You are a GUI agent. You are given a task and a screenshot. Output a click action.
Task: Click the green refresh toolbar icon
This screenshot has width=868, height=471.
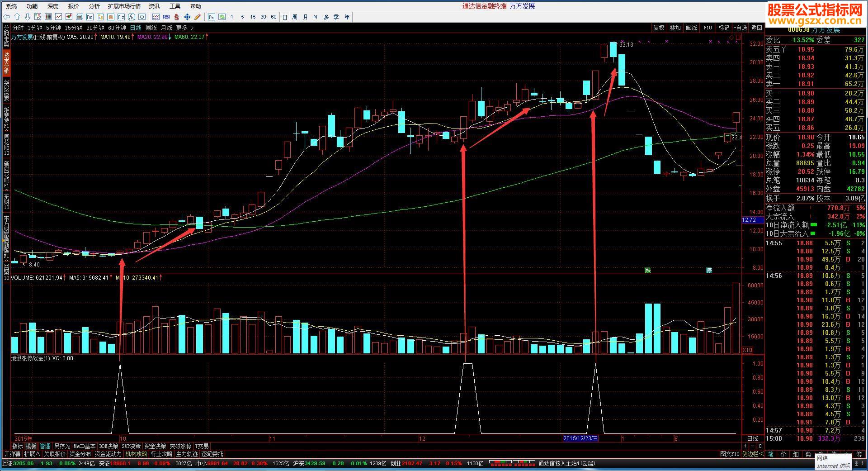(222, 17)
